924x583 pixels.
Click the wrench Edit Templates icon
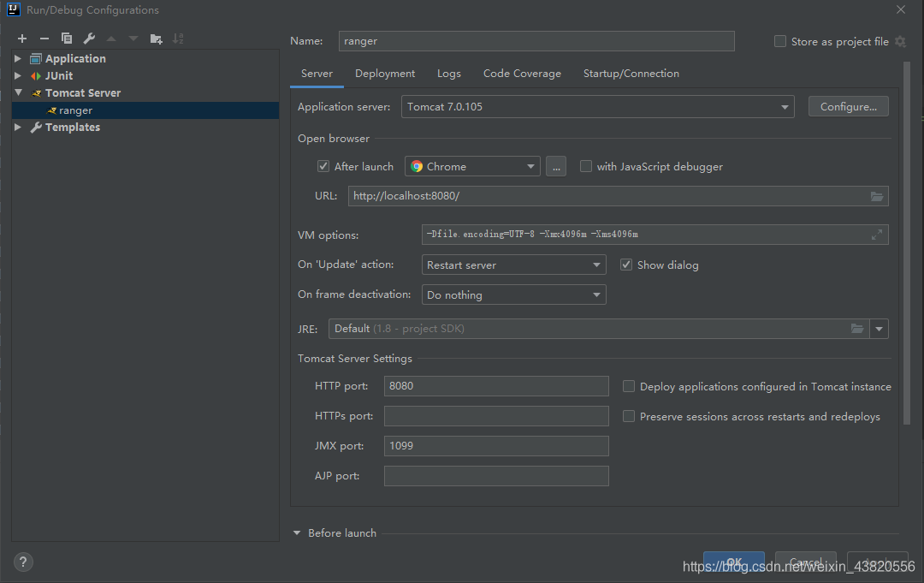tap(89, 39)
